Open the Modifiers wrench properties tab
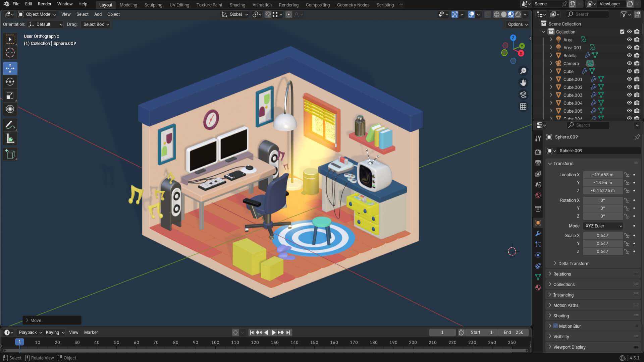The width and height of the screenshot is (644, 362). pyautogui.click(x=538, y=234)
